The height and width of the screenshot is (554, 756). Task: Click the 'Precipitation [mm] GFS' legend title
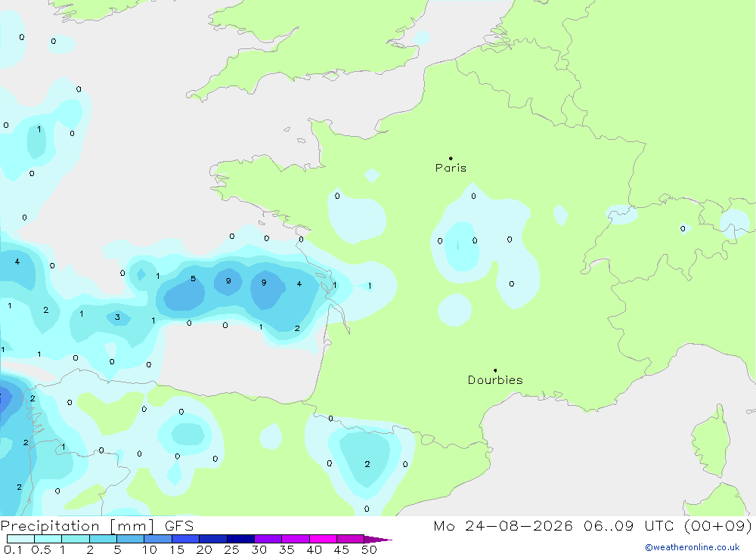point(97,526)
